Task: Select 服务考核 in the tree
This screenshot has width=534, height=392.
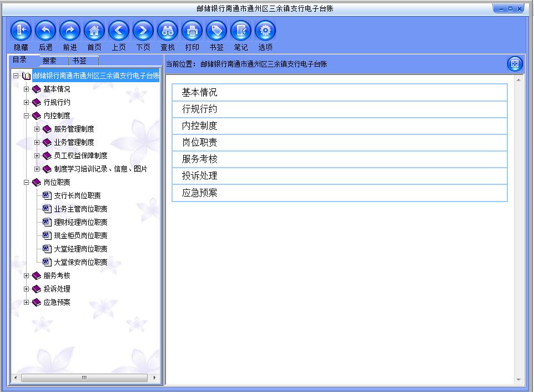Action: 57,276
